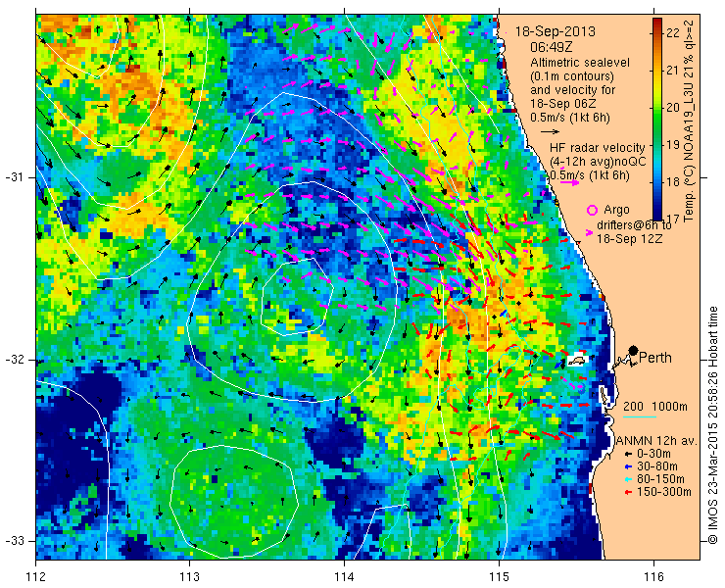The height and width of the screenshot is (588, 725).
Task: Click the Perth label
Action: [655, 358]
